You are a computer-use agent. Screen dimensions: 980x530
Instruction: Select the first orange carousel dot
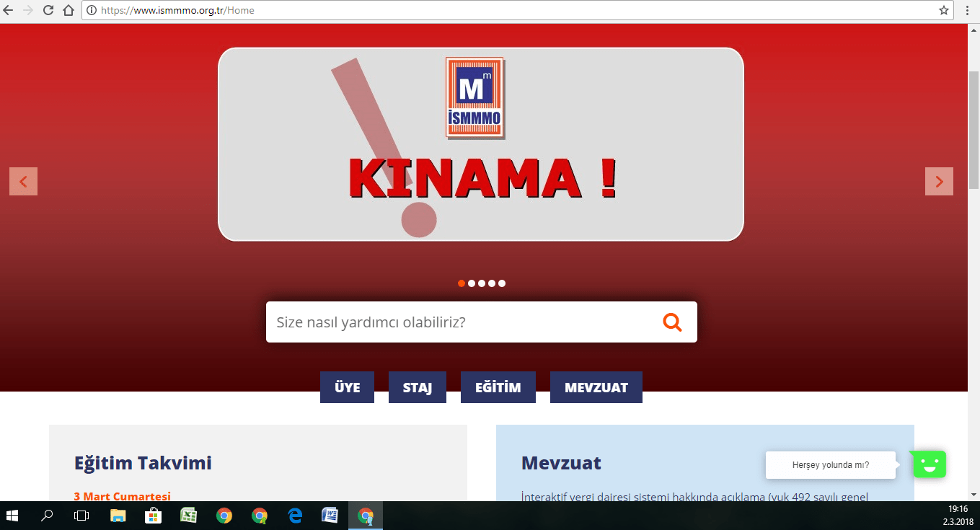(x=462, y=283)
